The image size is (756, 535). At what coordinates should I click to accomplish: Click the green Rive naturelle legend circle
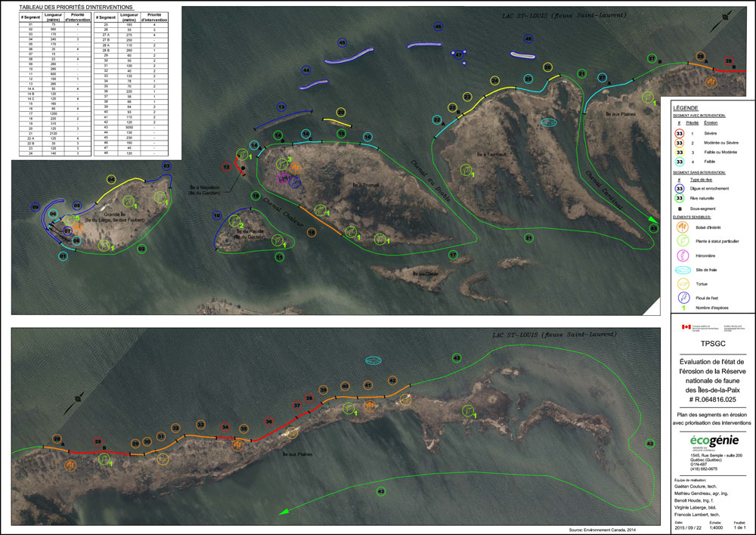point(680,198)
